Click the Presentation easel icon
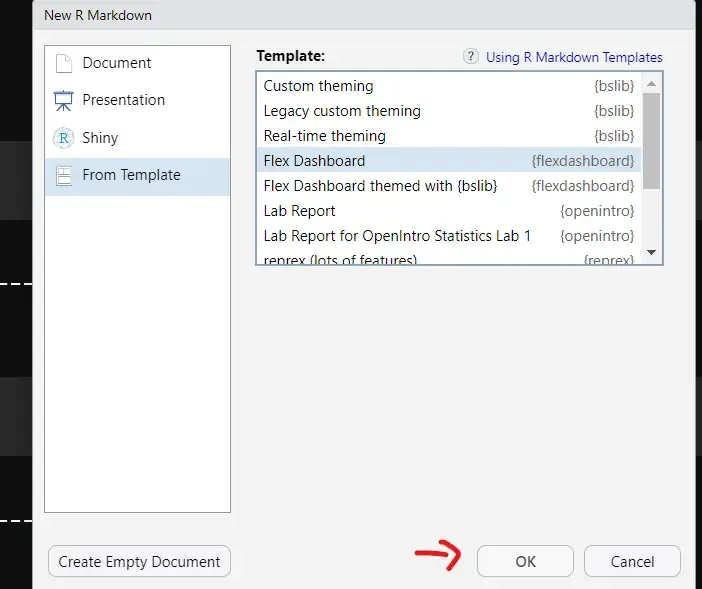 point(64,101)
